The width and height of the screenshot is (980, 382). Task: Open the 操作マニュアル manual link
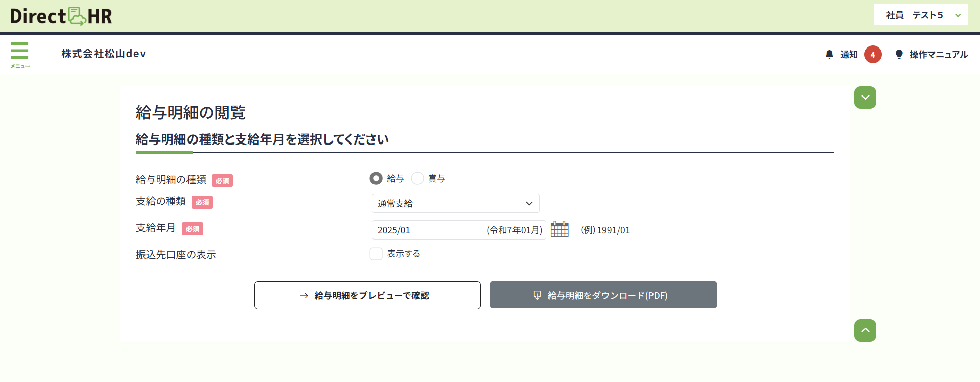(939, 55)
